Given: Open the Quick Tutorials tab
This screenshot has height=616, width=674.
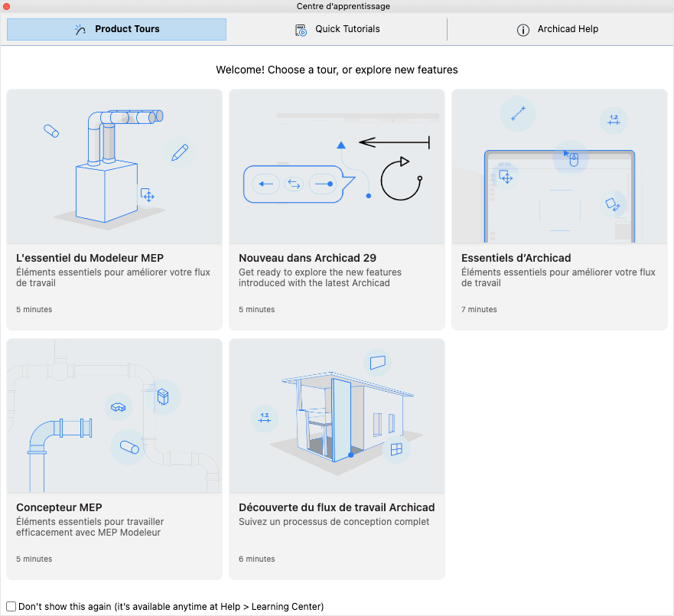Looking at the screenshot, I should coord(337,29).
